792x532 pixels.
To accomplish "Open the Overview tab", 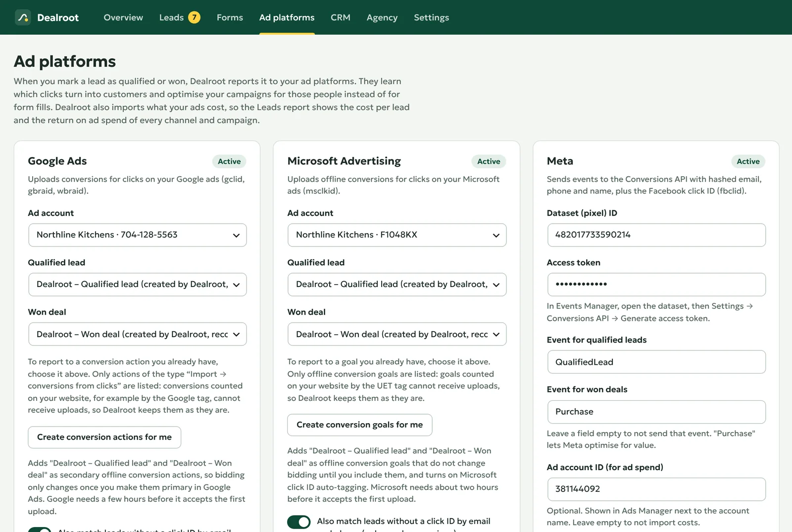I will click(x=123, y=17).
